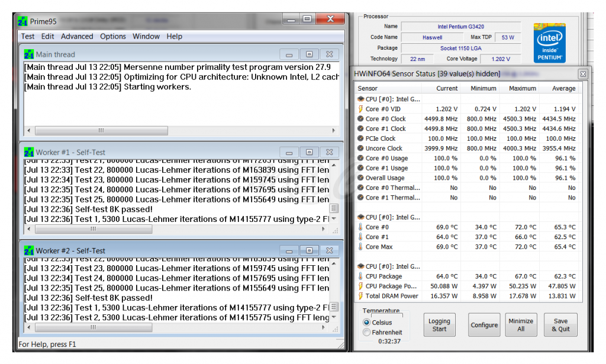Image resolution: width=606 pixels, height=364 pixels.
Task: Click the Save & Quit button
Action: [560, 325]
